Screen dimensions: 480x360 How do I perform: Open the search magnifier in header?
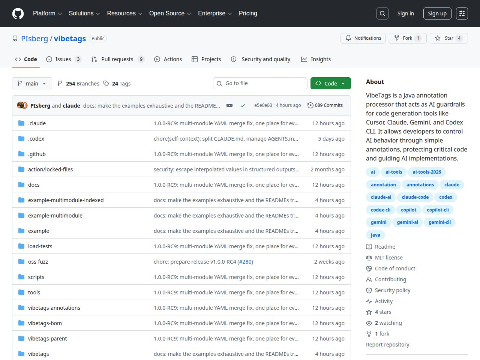click(382, 14)
